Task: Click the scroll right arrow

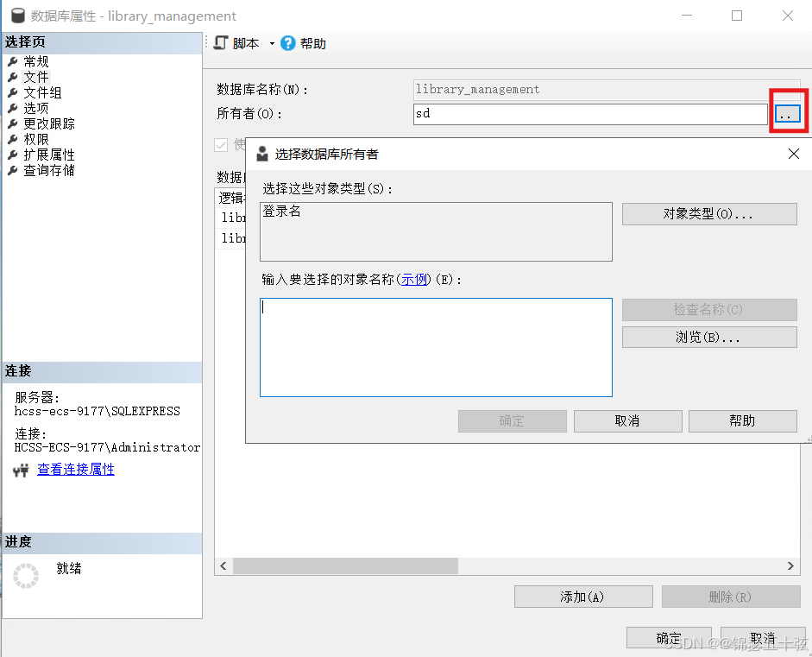Action: [x=790, y=565]
